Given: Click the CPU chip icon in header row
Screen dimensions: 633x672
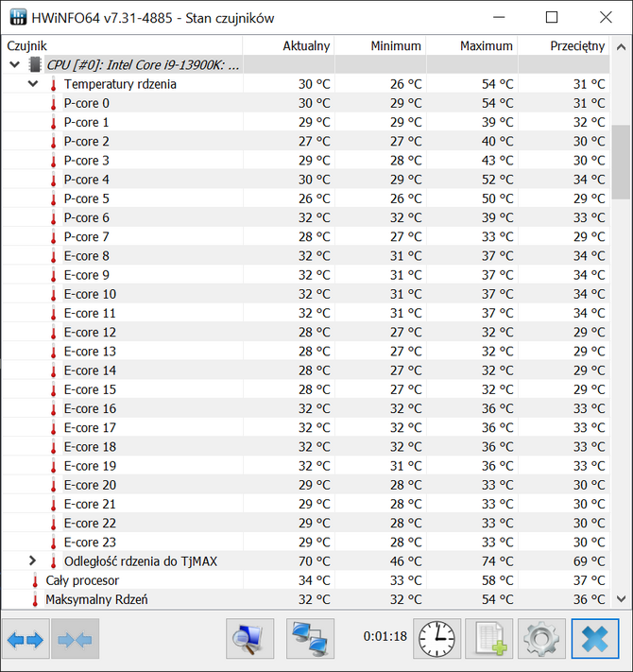Looking at the screenshot, I should (35, 64).
